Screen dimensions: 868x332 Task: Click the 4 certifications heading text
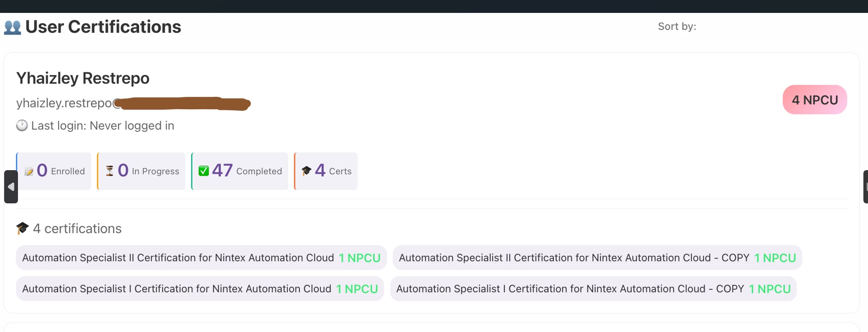[x=77, y=229]
